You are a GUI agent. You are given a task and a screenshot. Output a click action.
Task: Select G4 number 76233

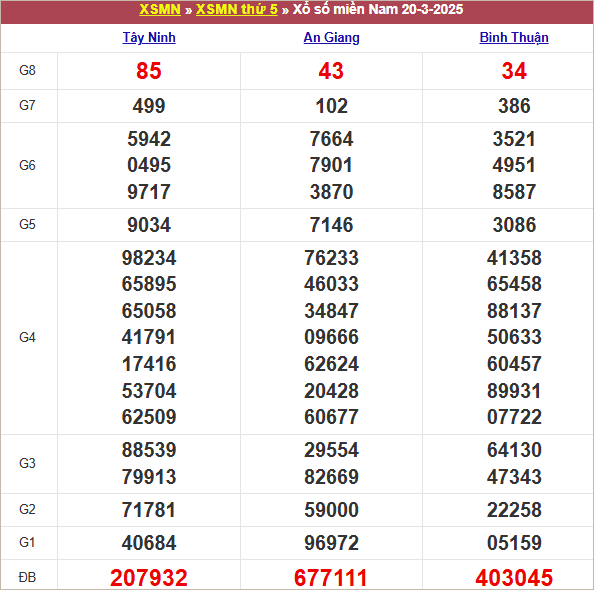point(331,258)
